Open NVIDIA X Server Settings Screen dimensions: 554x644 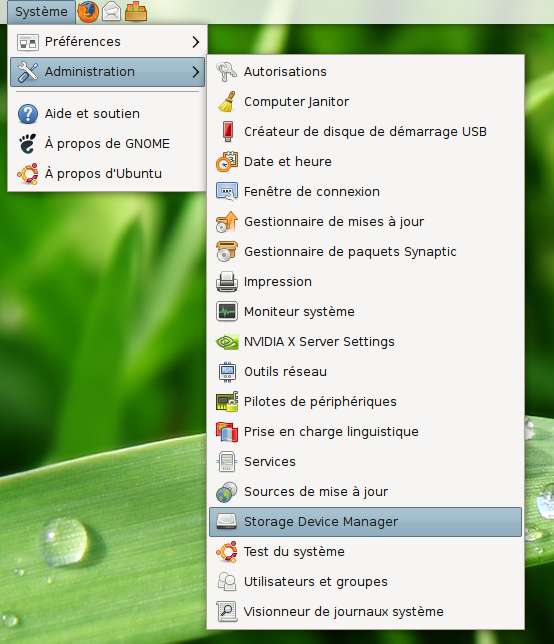click(x=366, y=342)
